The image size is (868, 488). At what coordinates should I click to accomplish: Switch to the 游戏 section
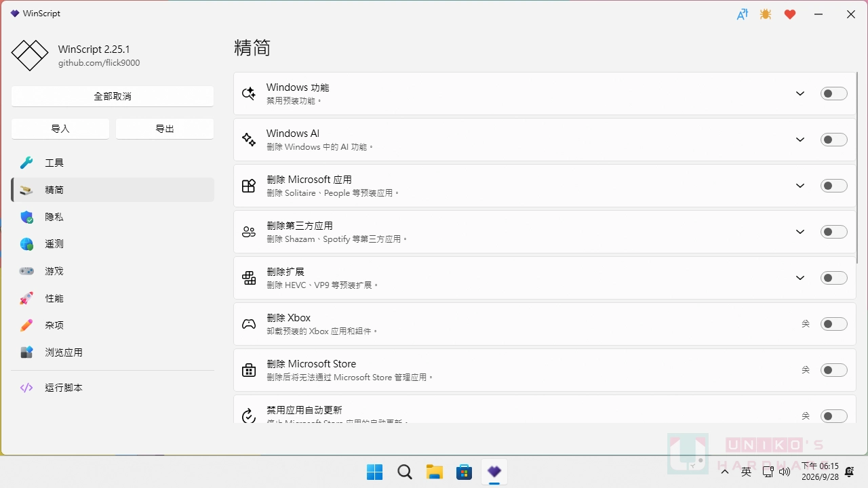[113, 271]
